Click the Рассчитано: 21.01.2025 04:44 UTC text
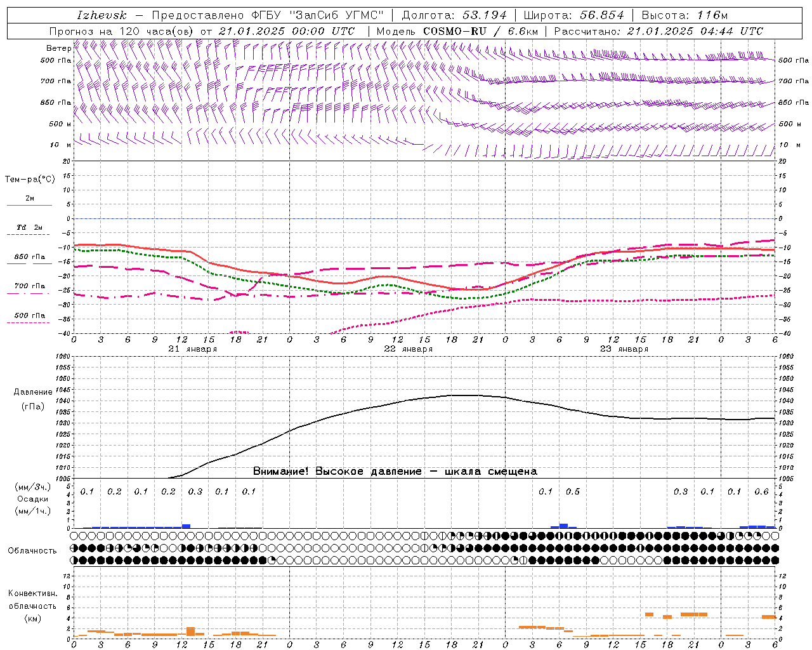 658,31
